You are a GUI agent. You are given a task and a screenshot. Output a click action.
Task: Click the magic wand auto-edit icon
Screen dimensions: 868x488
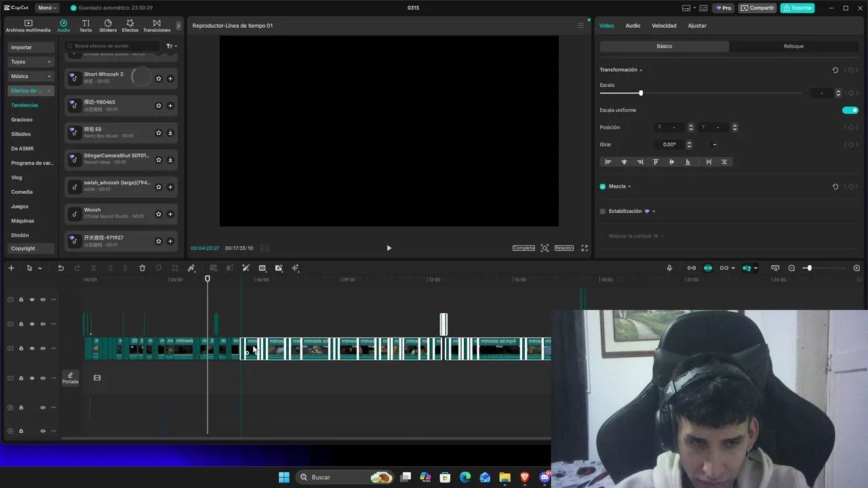246,268
